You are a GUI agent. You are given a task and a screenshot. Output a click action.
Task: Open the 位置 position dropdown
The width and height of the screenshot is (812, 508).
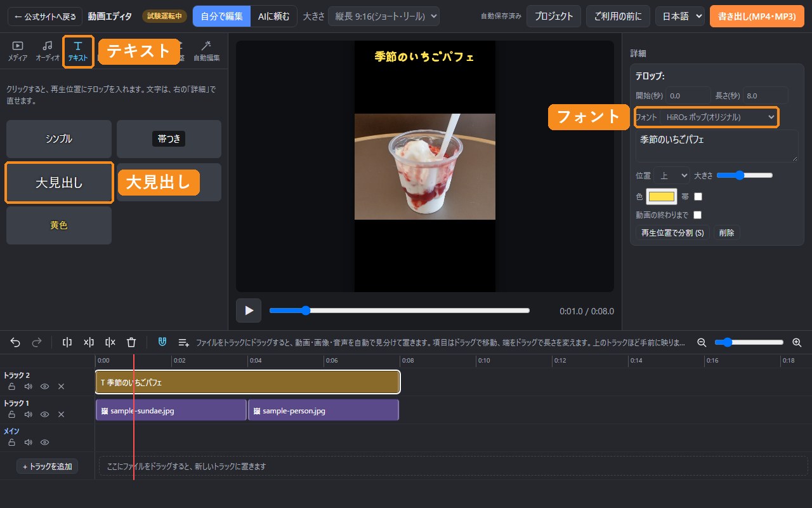tap(672, 175)
